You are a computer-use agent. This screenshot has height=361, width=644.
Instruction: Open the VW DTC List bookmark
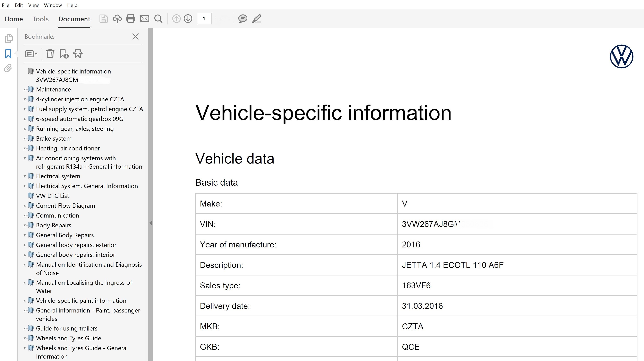point(52,196)
